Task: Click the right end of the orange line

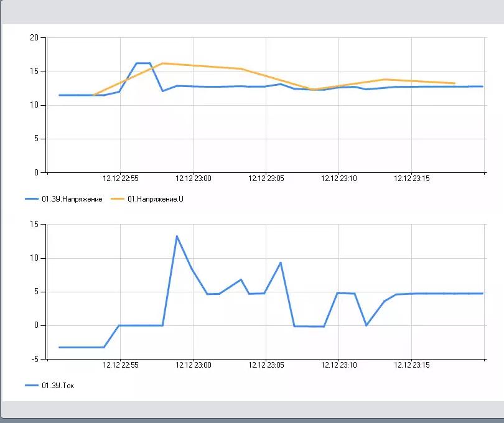Action: click(x=455, y=83)
